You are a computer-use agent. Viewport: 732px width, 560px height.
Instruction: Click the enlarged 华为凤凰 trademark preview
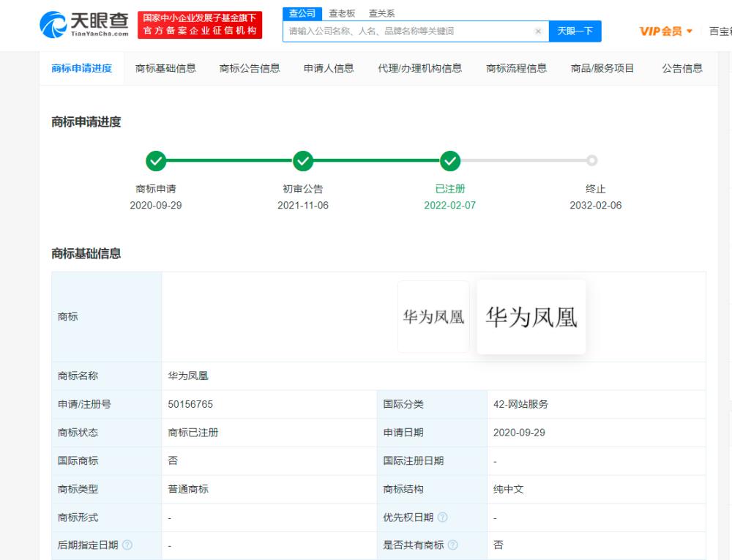(x=531, y=317)
